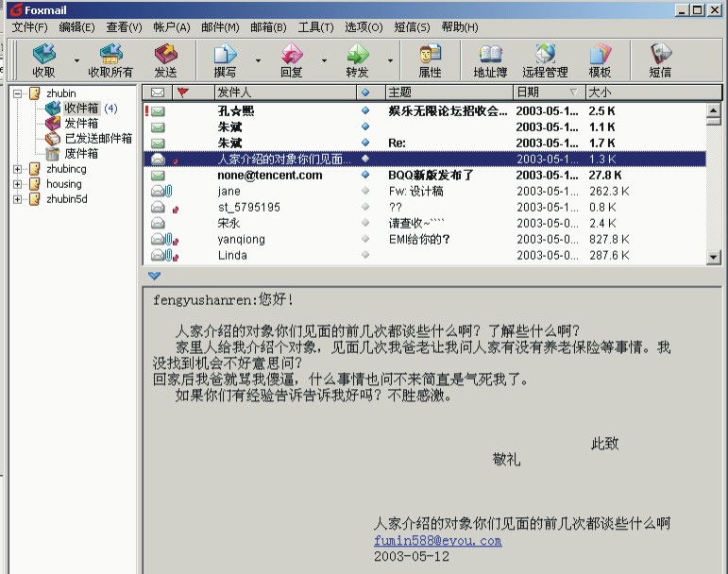Toggle diamond mark on st_5795195 message
Image resolution: width=728 pixels, height=574 pixels.
pyautogui.click(x=365, y=207)
